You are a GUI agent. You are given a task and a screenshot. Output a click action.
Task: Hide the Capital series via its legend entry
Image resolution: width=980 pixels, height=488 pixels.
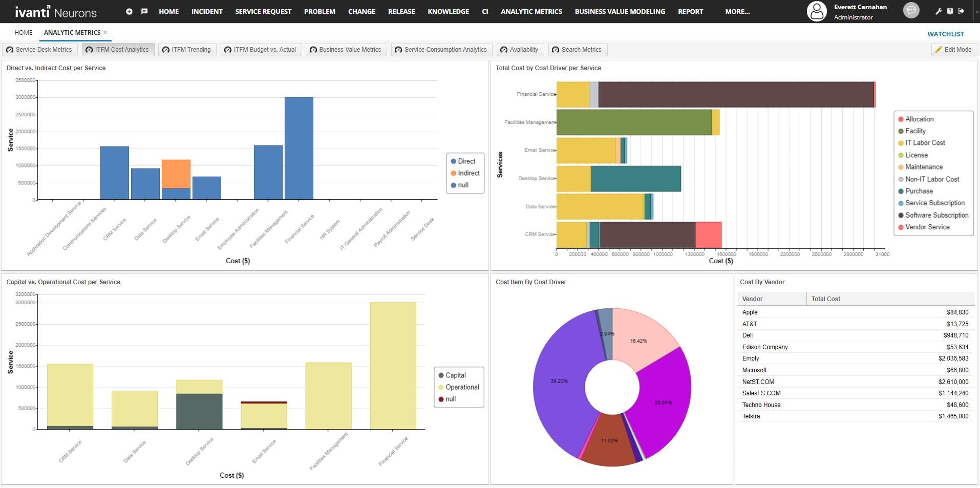click(x=454, y=375)
